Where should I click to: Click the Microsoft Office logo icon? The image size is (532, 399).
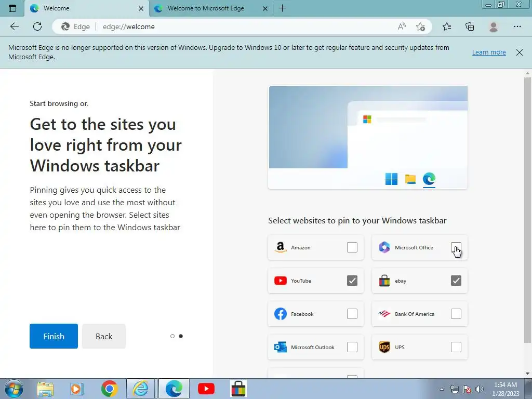(x=384, y=247)
